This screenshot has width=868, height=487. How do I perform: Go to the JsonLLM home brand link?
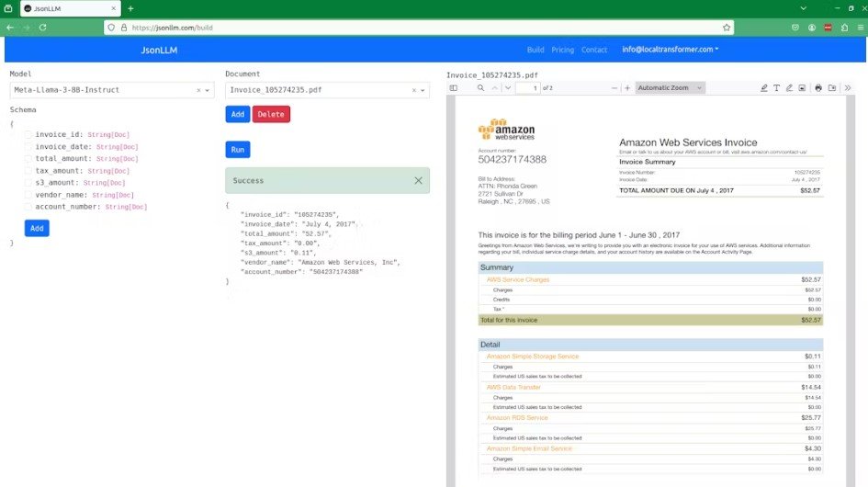point(159,50)
